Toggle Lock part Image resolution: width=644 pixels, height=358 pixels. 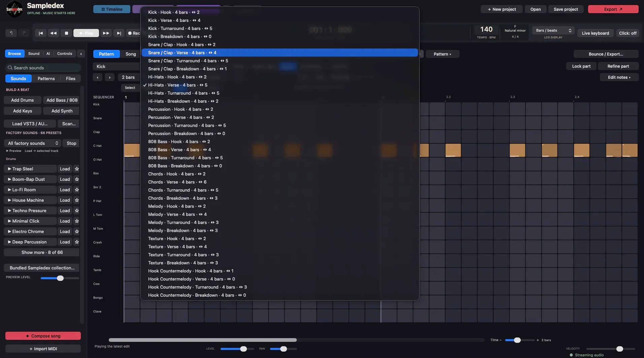pyautogui.click(x=581, y=66)
